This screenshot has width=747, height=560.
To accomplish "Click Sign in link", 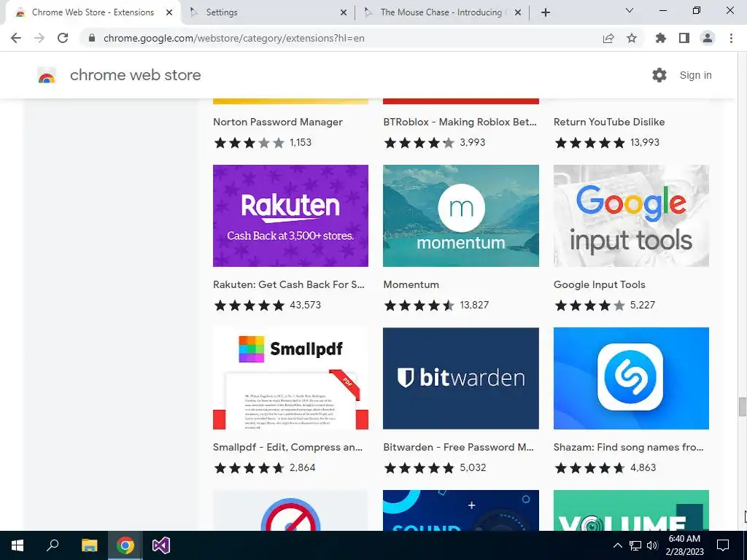I will [695, 75].
